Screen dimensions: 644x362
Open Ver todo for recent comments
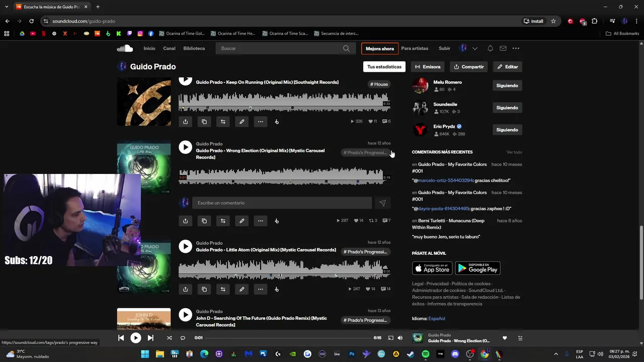pos(514,152)
